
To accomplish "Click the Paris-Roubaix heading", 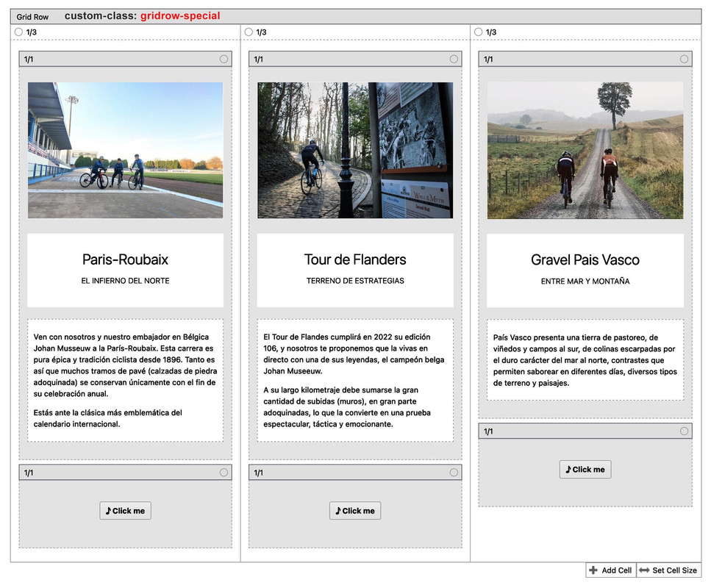I will (125, 259).
